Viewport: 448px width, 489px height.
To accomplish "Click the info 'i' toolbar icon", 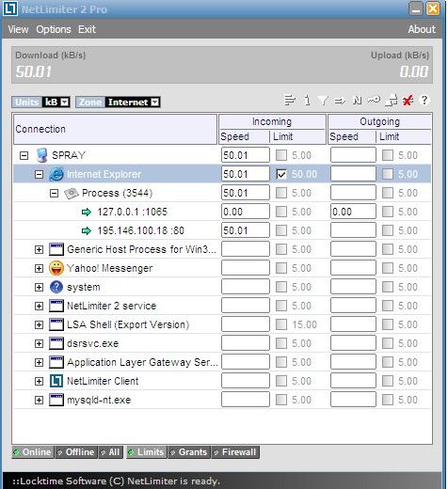I will pyautogui.click(x=307, y=101).
